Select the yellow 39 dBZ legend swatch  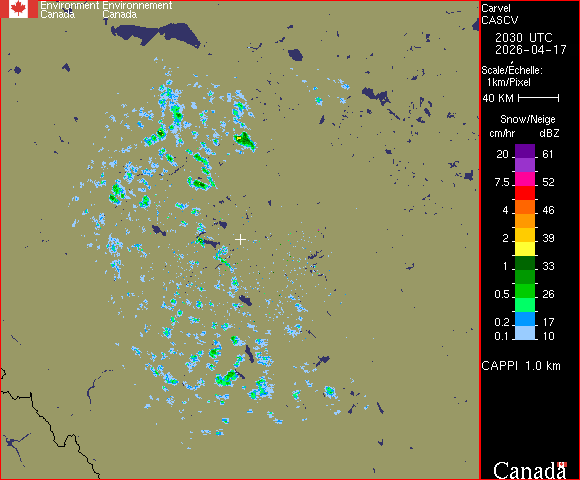tap(525, 249)
